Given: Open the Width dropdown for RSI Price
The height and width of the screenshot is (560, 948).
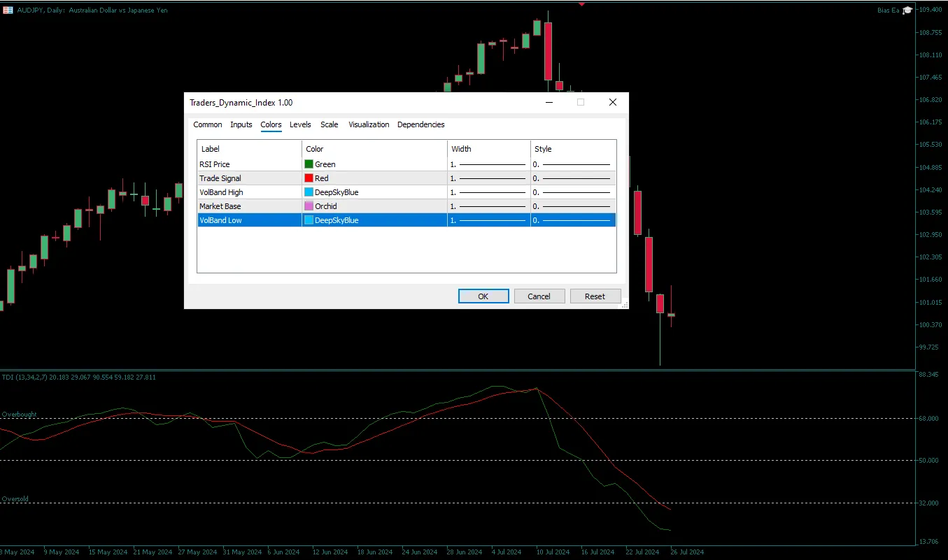Looking at the screenshot, I should [x=488, y=164].
